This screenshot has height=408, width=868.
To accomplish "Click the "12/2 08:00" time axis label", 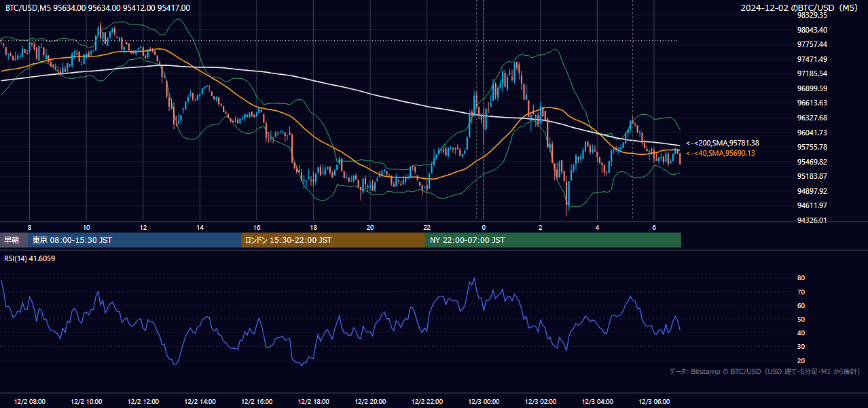I will (30, 402).
